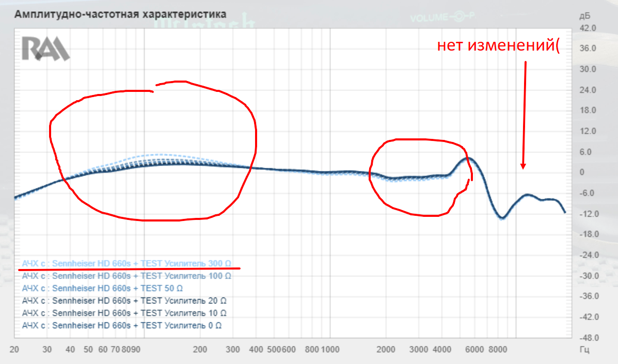618x364 pixels.
Task: Click the 2000 Hz frequency axis label
Action: 386,350
